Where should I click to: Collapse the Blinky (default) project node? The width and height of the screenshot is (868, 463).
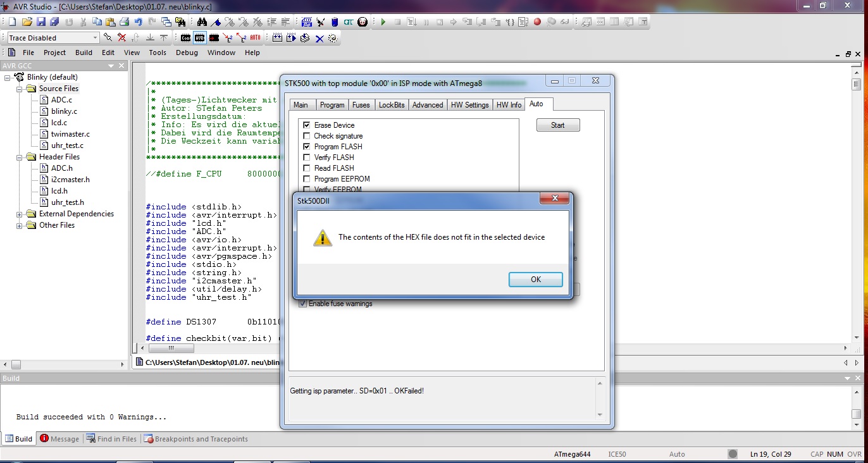point(8,77)
